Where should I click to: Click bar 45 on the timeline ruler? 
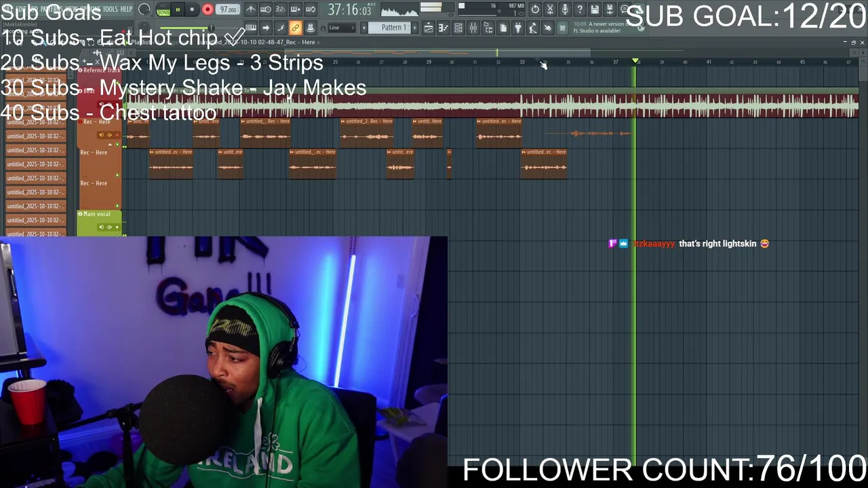tap(802, 62)
